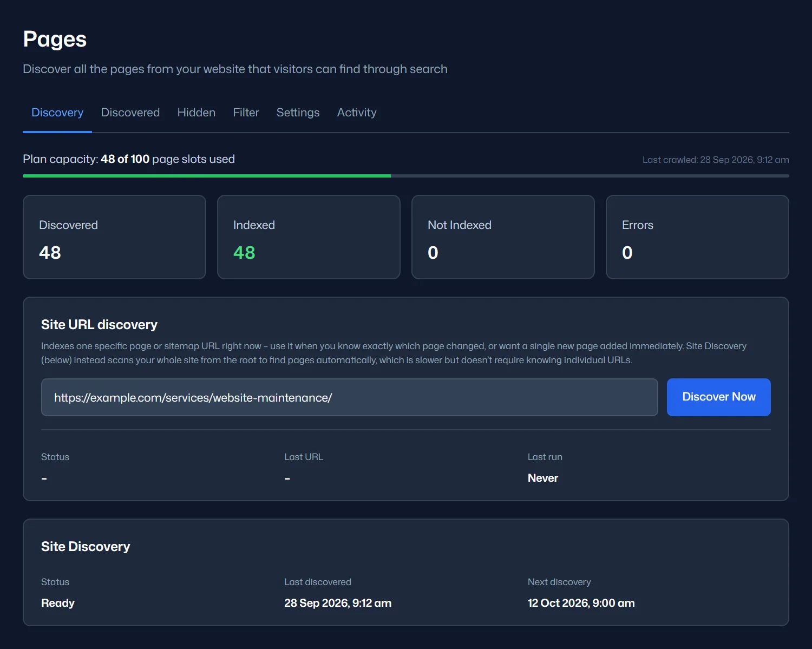
Task: Click the 'Site URL discovery' heading
Action: 99,325
